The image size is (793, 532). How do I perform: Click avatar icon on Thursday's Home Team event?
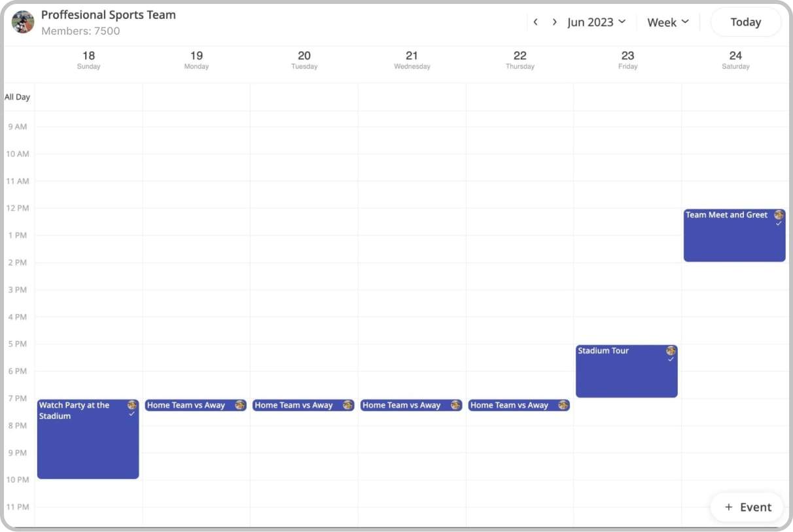pos(563,405)
